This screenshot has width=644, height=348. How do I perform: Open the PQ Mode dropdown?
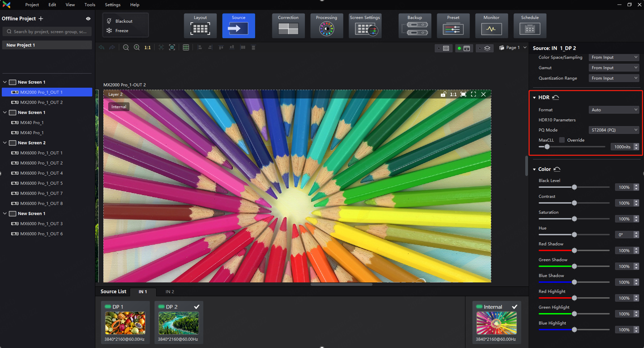(614, 130)
